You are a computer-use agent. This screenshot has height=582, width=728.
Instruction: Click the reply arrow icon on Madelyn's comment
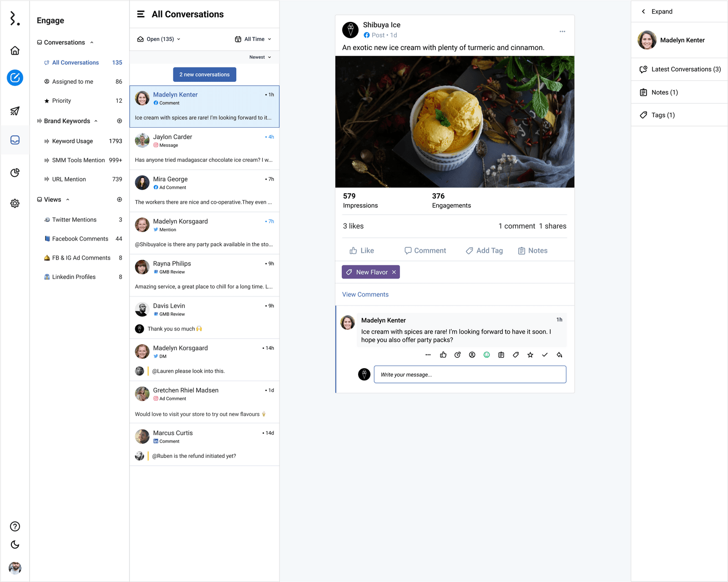[x=559, y=355]
